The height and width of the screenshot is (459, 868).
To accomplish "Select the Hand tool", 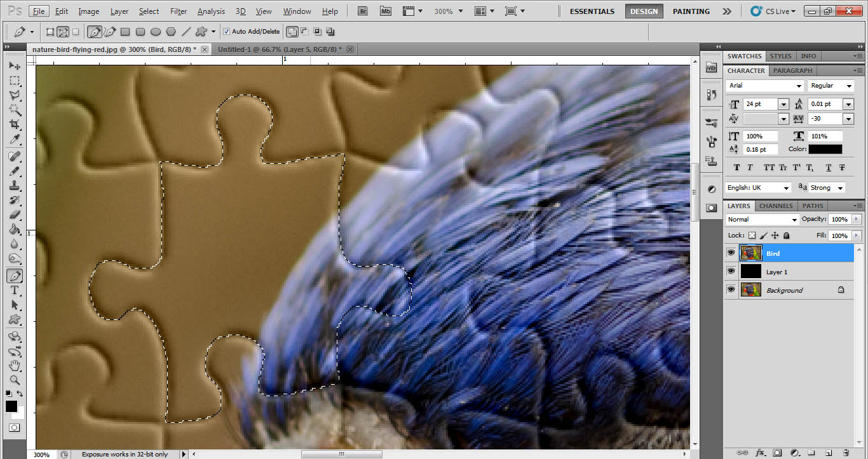I will click(x=15, y=366).
